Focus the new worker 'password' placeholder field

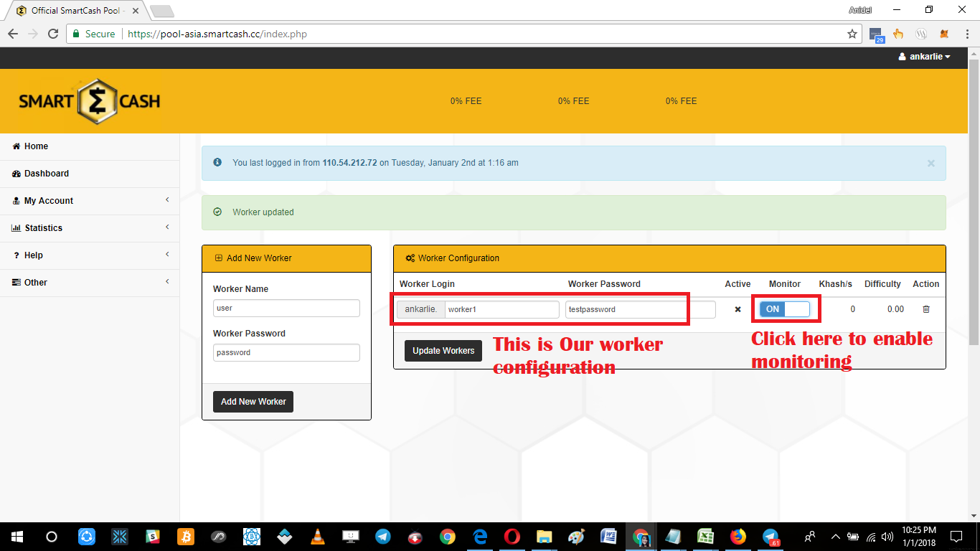286,352
